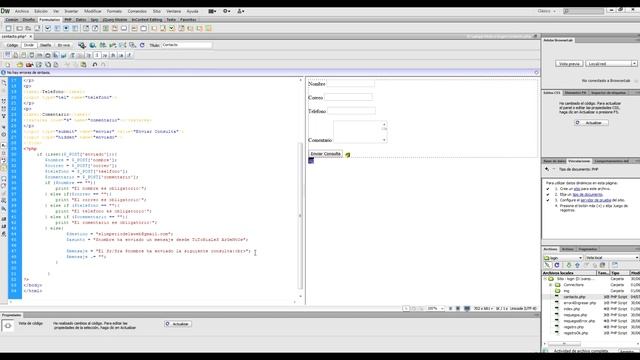Screen dimensions: 640x360
Task: Click the Connect to remote server icon
Action: [x=547, y=265]
